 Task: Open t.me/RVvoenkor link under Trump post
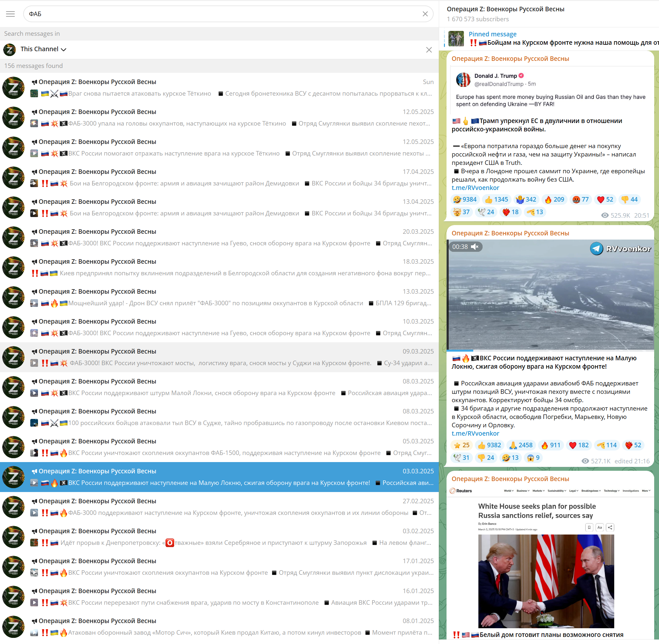pos(475,188)
